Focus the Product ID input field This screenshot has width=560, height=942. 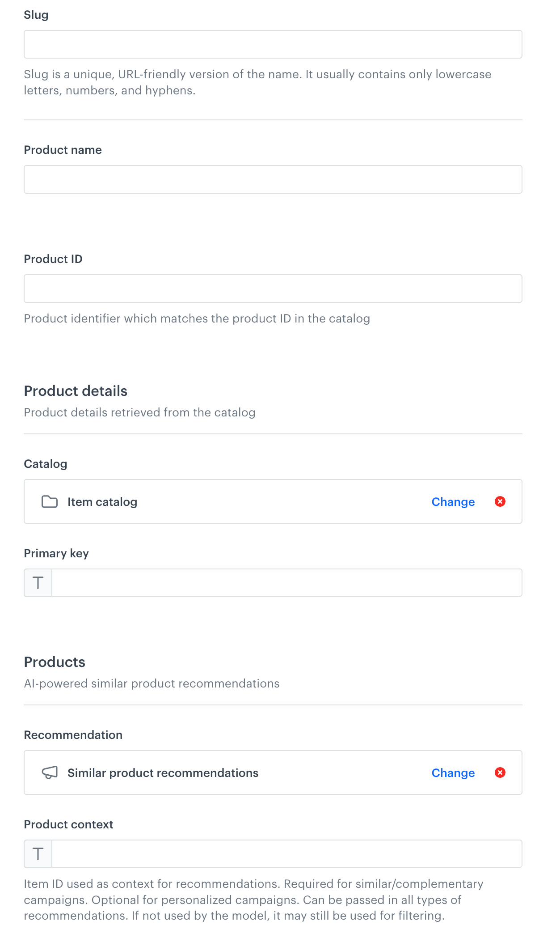coord(273,289)
